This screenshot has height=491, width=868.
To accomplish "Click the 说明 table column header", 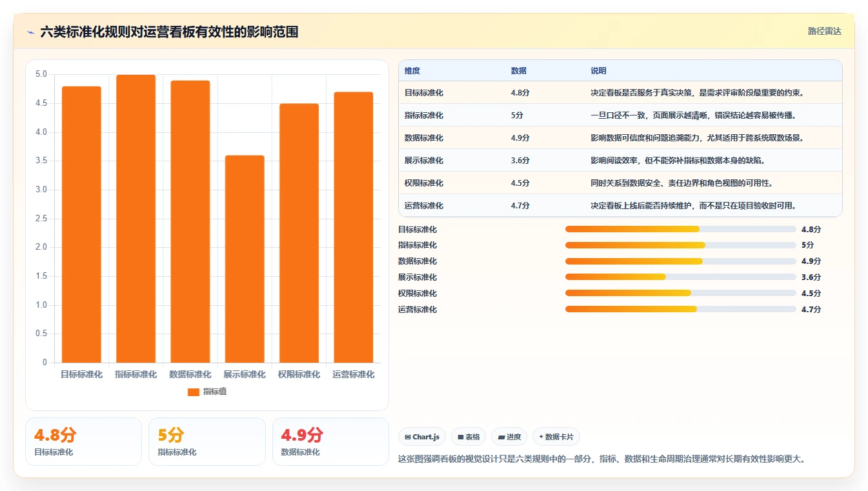I will pyautogui.click(x=598, y=70).
